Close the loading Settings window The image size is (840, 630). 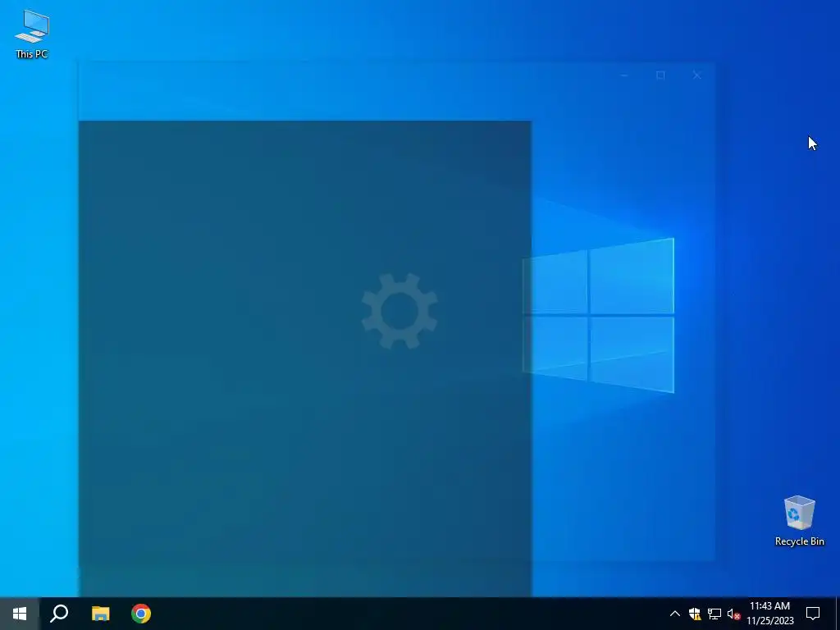click(x=697, y=75)
